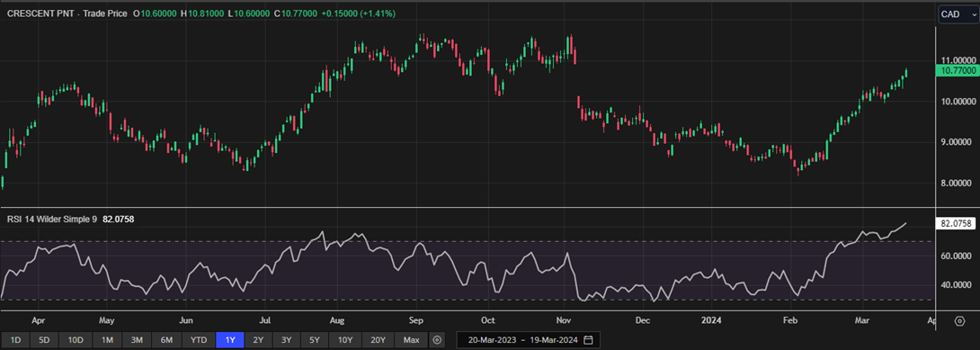Click the Nov label on time axis
This screenshot has height=350, width=980.
(564, 320)
